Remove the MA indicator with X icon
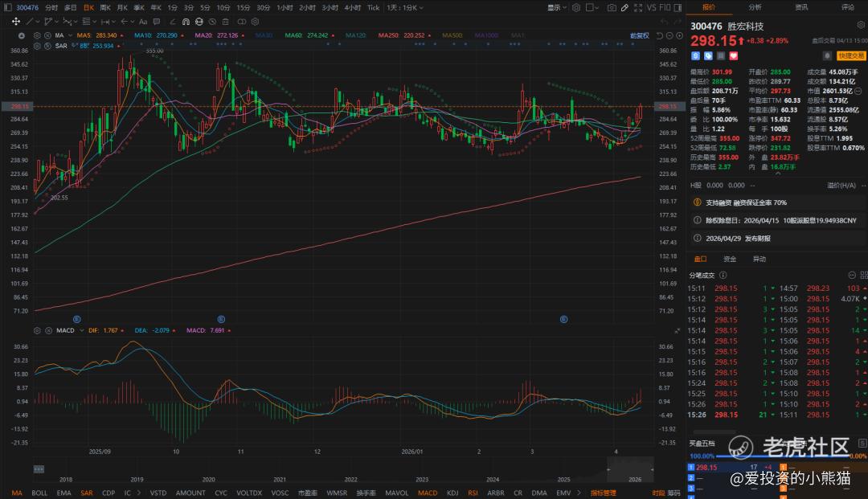 click(x=48, y=35)
